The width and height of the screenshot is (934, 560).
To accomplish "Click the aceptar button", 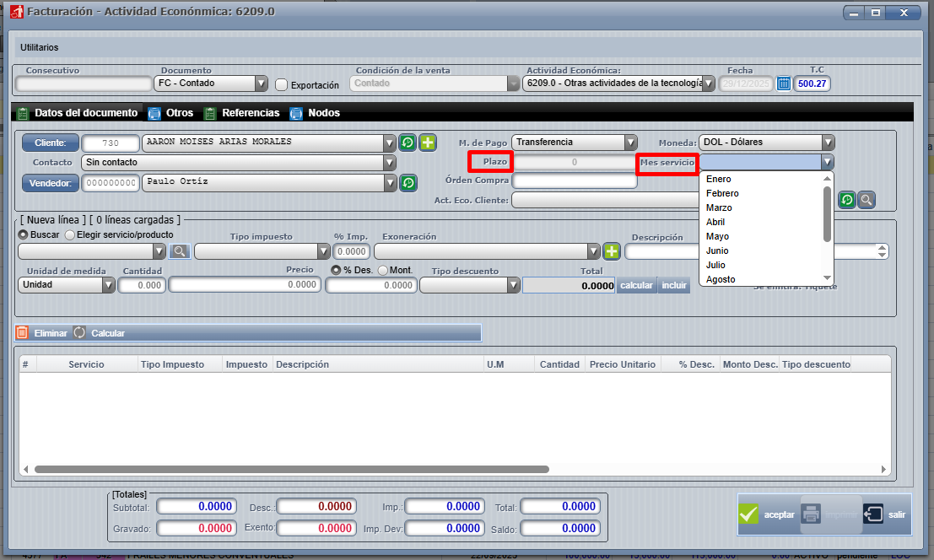I will [767, 514].
